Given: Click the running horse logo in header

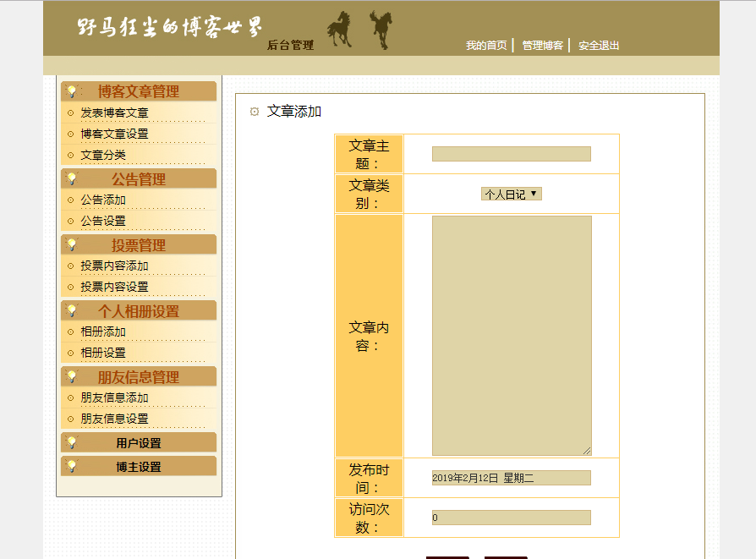Looking at the screenshot, I should point(340,29).
